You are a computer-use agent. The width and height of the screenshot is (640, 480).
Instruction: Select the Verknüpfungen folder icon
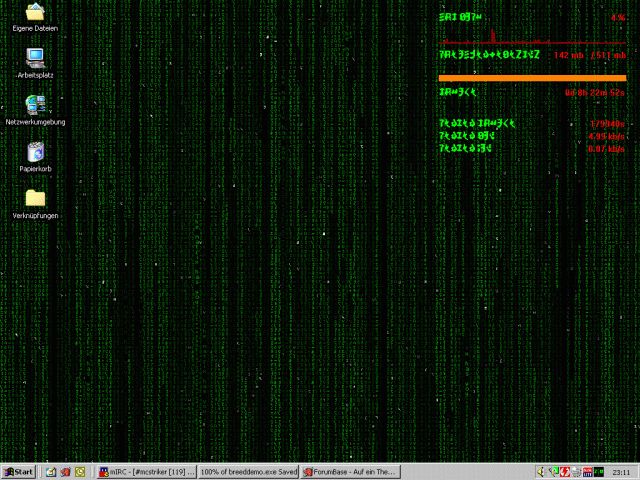pos(35,204)
